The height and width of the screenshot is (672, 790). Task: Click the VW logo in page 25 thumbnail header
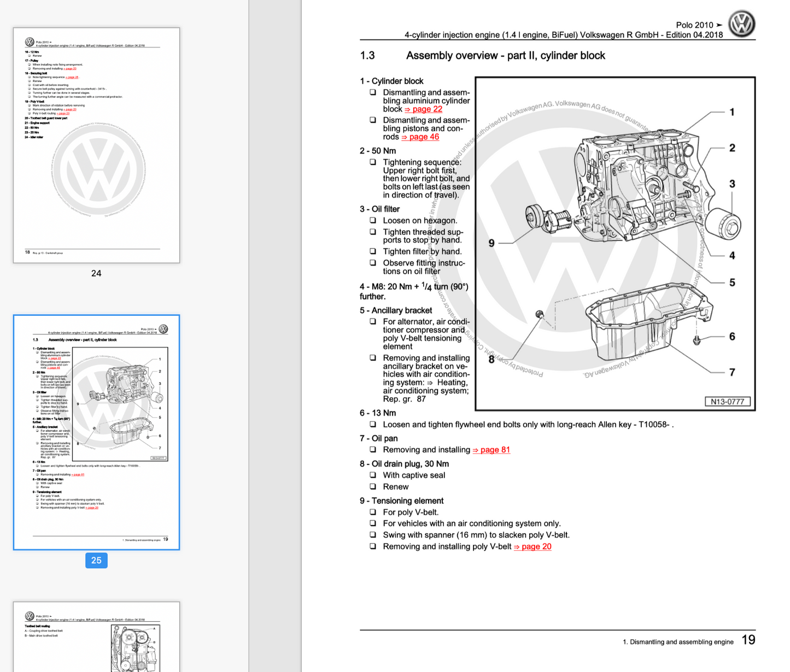[x=163, y=329]
